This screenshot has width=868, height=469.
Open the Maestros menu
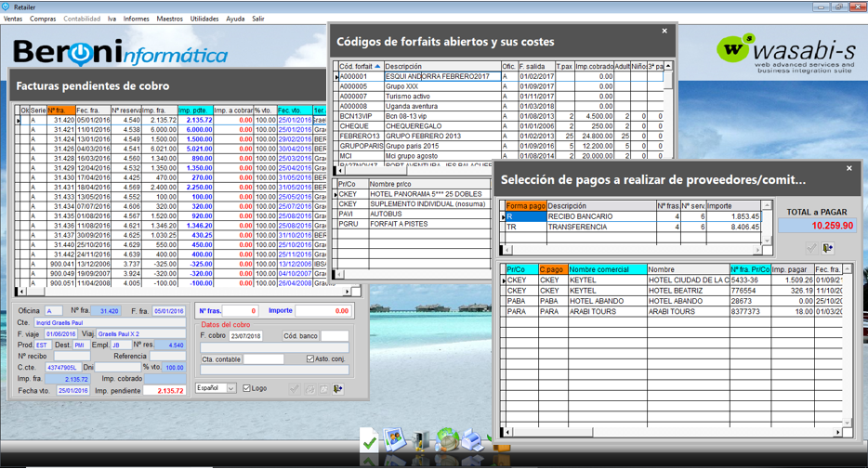(x=169, y=19)
